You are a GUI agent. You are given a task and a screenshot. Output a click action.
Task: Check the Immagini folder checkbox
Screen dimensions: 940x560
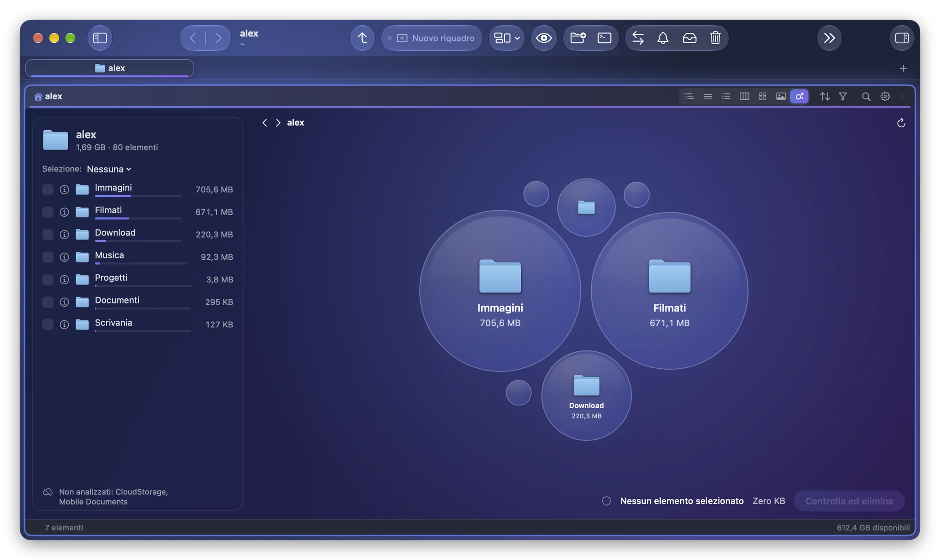pos(47,190)
